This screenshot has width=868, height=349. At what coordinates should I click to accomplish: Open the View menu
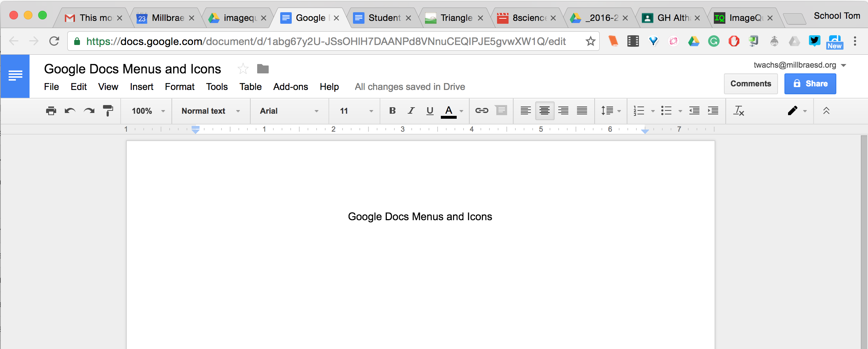click(x=108, y=87)
